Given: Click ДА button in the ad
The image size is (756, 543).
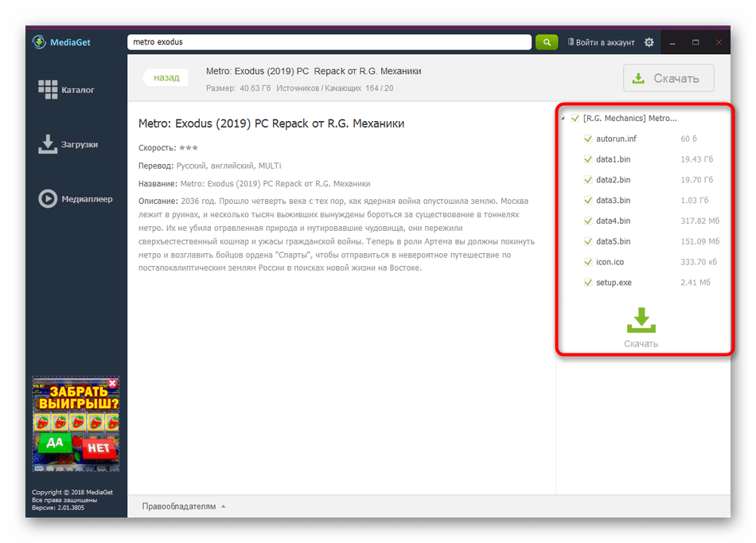Looking at the screenshot, I should point(54,442).
